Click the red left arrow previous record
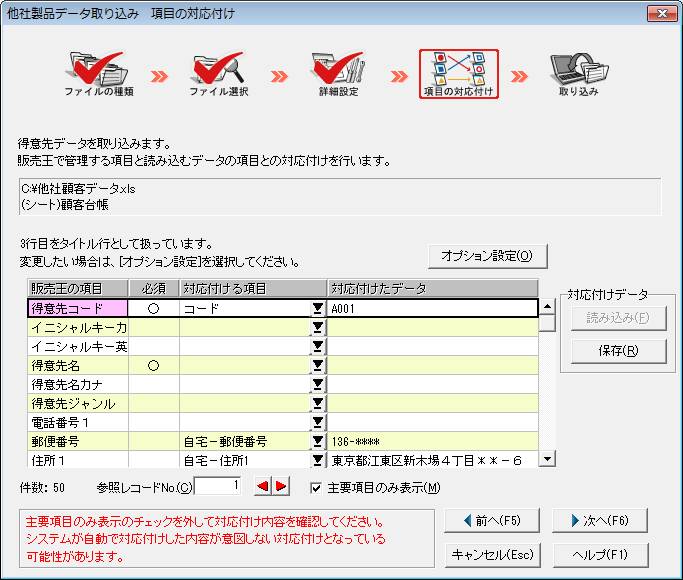Screen dimensions: 683x580 coord(263,486)
